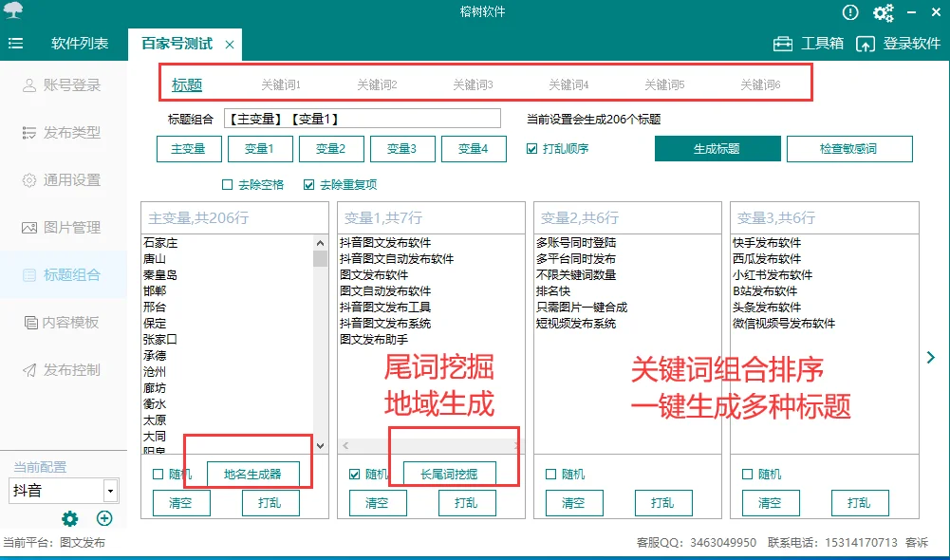Open the 发布类型 sidebar panel
This screenshot has width=950, height=560.
pyautogui.click(x=62, y=133)
